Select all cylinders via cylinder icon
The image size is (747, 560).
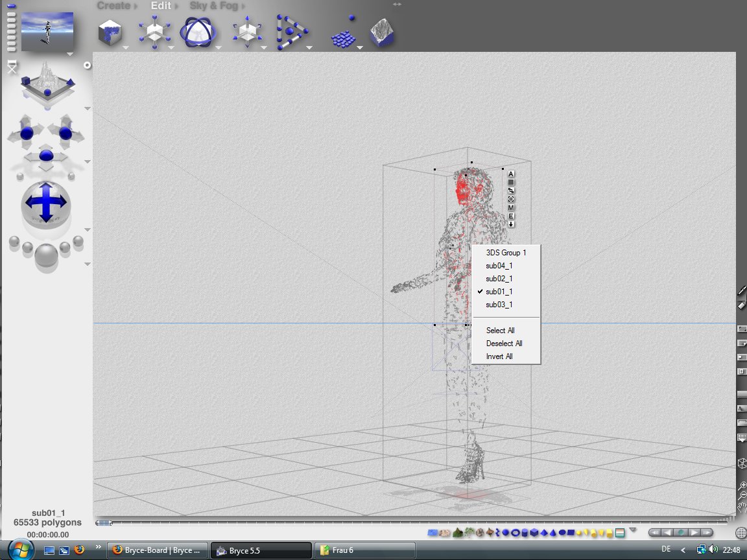click(525, 532)
